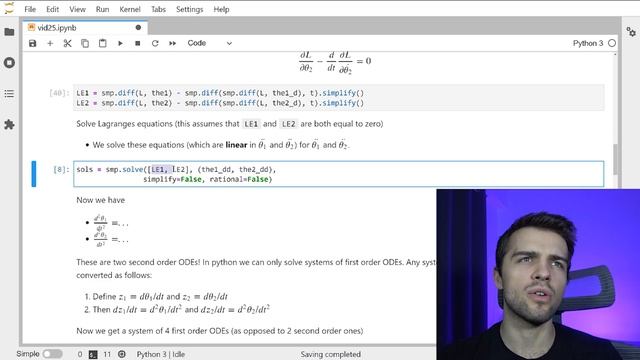Click the terminal count icon in status bar
This screenshot has height=360, width=640.
tap(93, 354)
